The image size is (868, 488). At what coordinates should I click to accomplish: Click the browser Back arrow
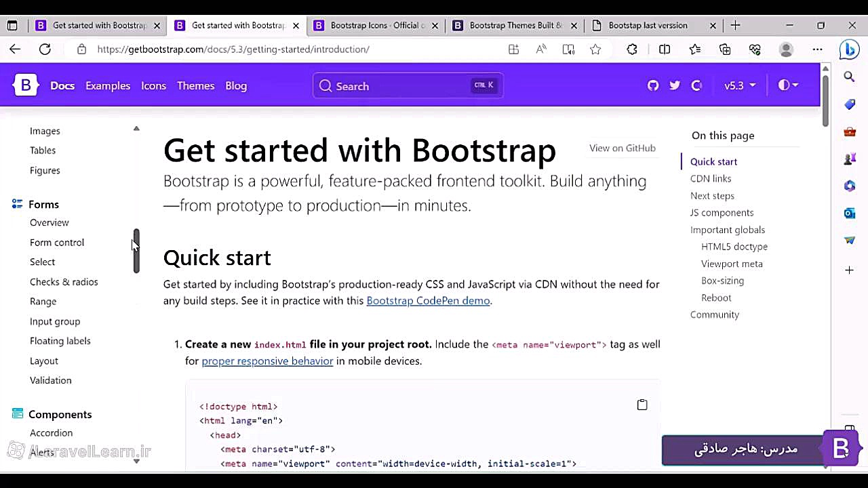tap(15, 49)
